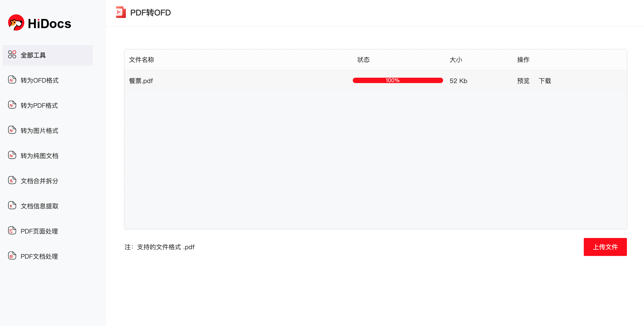Click the 文档信息提取 upload icon
The image size is (644, 326).
point(12,205)
